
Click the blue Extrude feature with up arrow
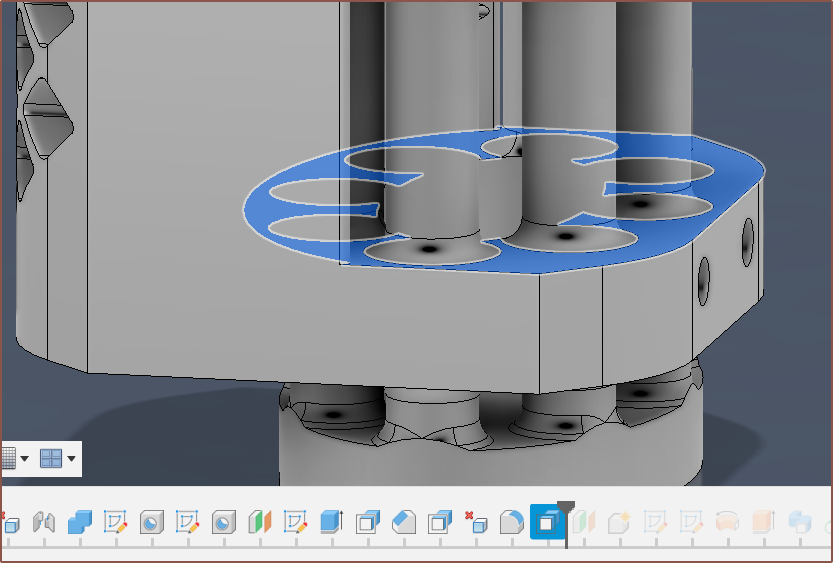[x=331, y=522]
